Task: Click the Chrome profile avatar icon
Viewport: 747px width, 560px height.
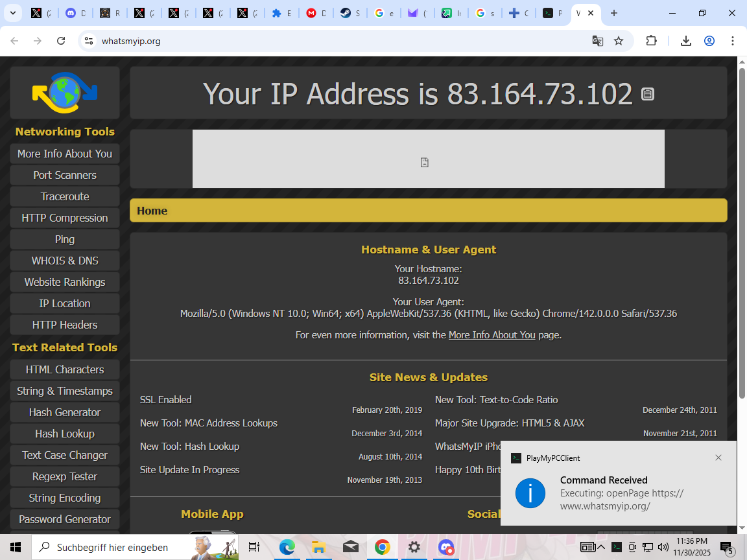Action: (709, 41)
